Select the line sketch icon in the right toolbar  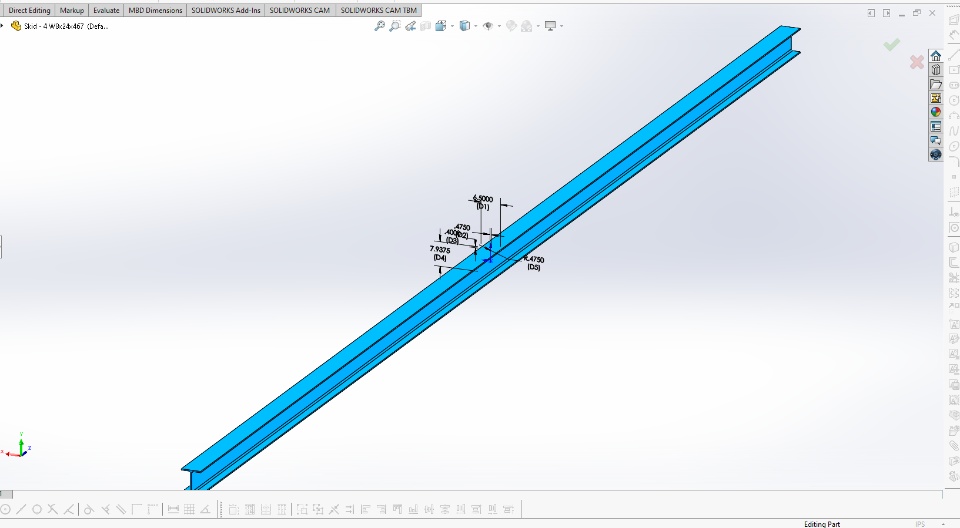(953, 55)
